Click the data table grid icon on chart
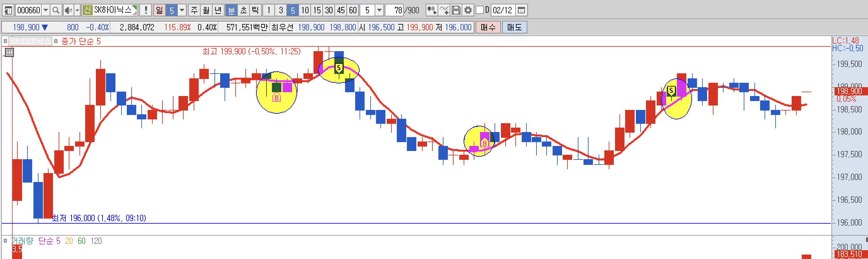868x259 pixels. pyautogui.click(x=9, y=52)
